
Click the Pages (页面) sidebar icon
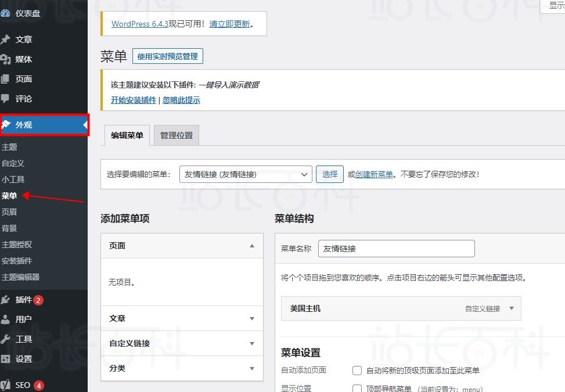[5, 79]
